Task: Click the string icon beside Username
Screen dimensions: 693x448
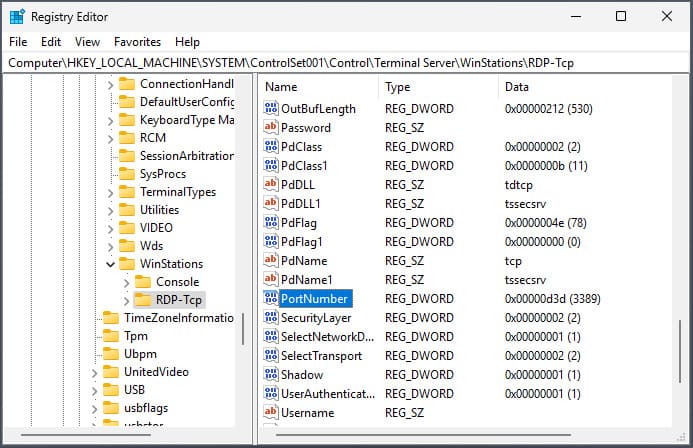Action: (x=270, y=412)
